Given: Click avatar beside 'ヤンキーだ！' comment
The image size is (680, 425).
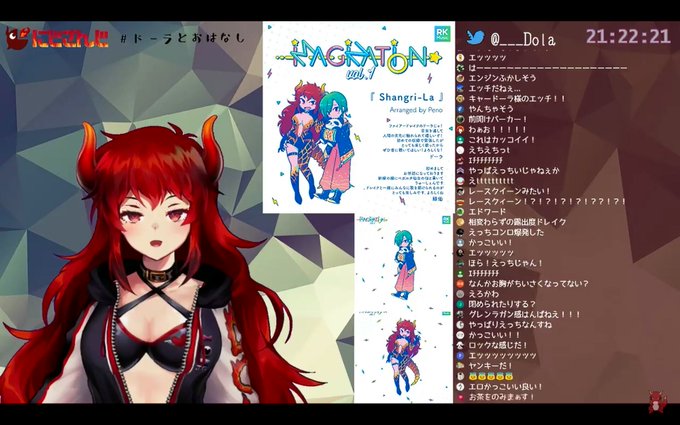Looking at the screenshot, I should pos(460,366).
